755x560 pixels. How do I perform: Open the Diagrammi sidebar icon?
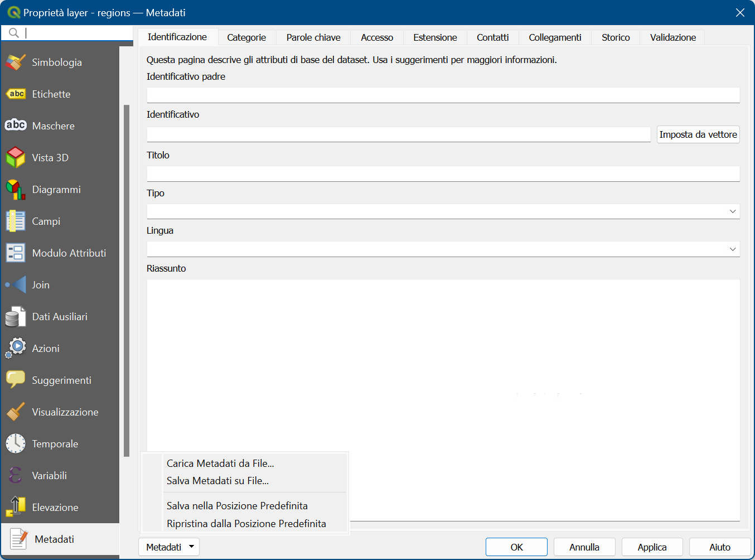click(16, 190)
